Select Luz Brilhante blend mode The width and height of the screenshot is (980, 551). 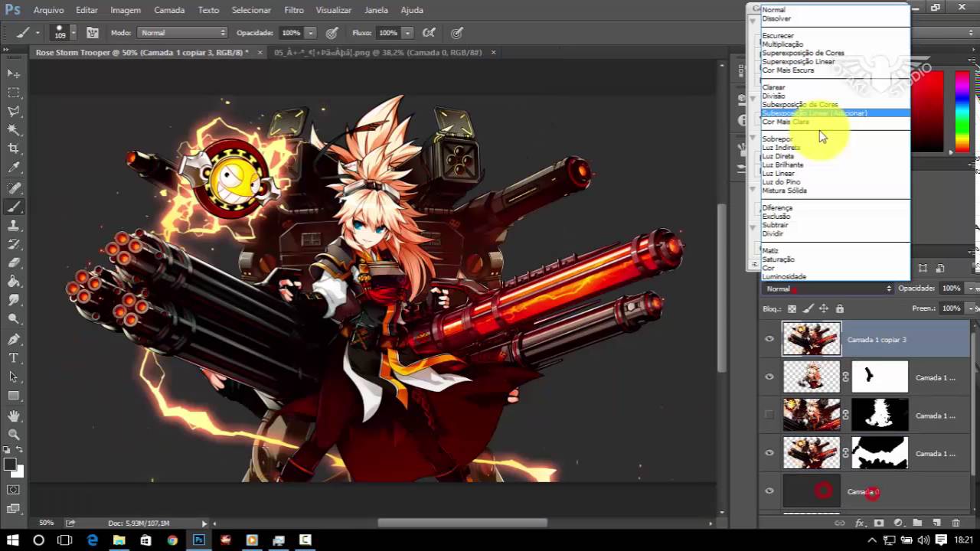point(783,165)
